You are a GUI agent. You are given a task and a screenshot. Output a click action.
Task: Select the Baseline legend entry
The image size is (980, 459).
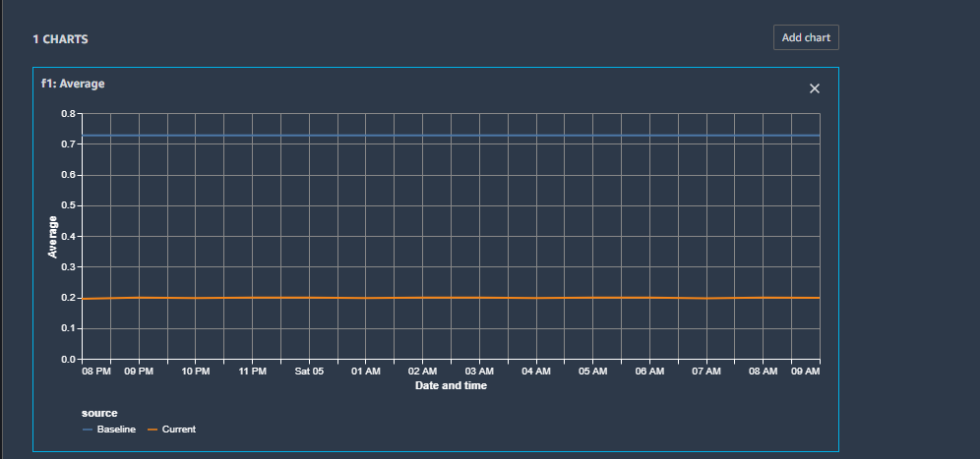(x=116, y=430)
